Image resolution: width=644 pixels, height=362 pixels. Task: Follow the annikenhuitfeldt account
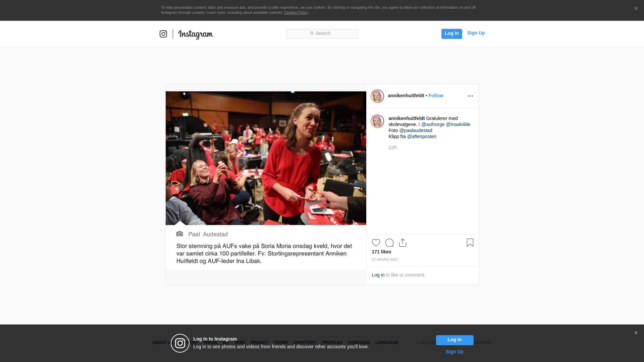tap(436, 96)
